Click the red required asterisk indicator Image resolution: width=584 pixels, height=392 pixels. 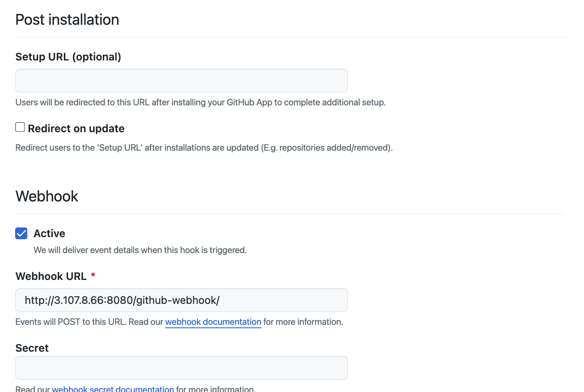(x=93, y=275)
